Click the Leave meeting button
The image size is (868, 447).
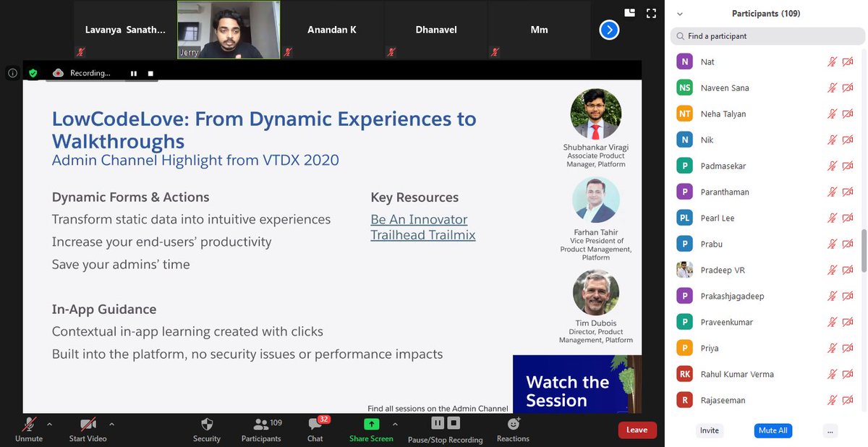pyautogui.click(x=637, y=430)
